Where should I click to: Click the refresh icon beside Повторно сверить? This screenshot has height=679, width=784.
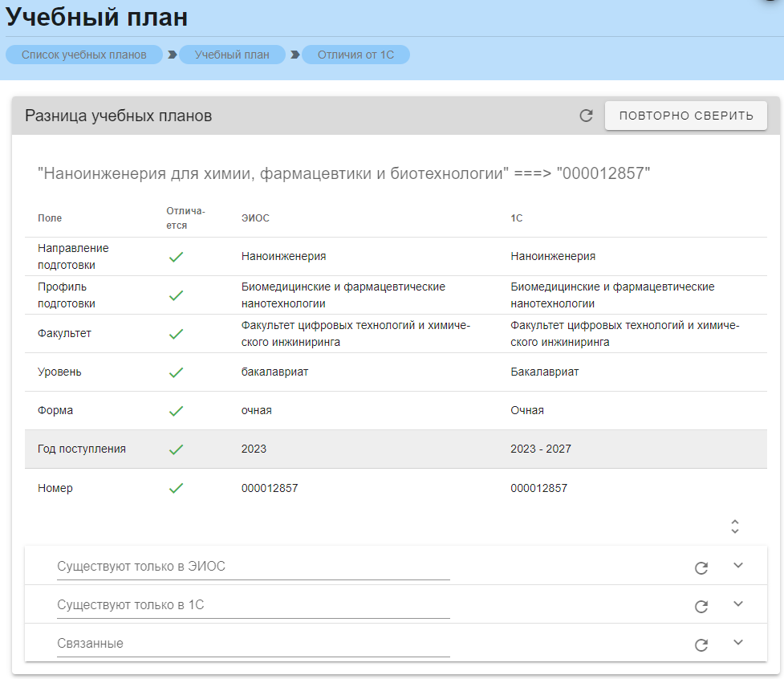[x=587, y=116]
